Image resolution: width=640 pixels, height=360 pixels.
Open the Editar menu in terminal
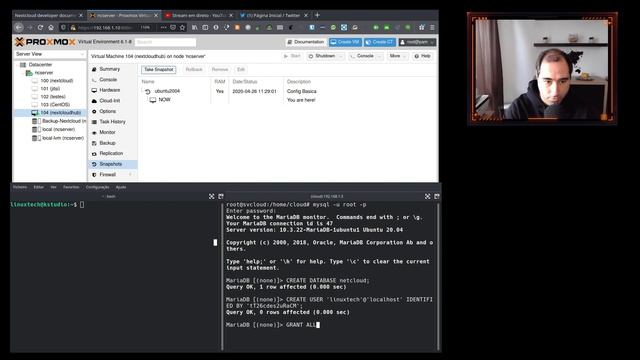point(38,187)
